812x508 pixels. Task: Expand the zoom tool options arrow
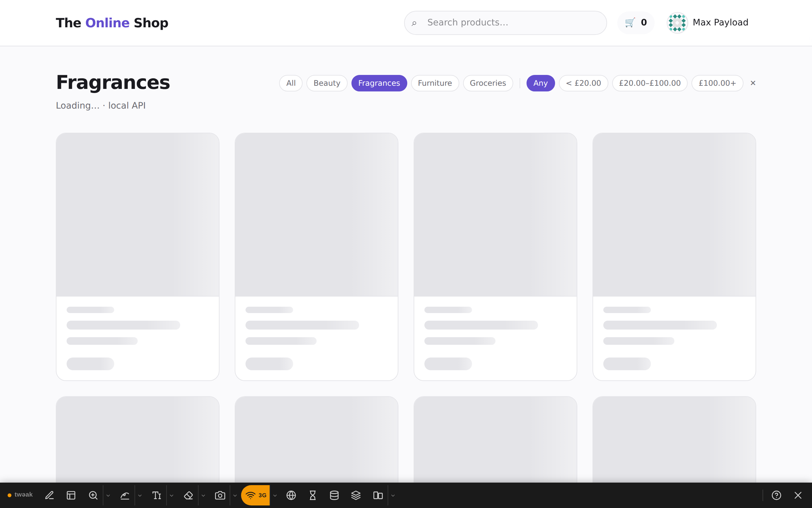(108, 496)
